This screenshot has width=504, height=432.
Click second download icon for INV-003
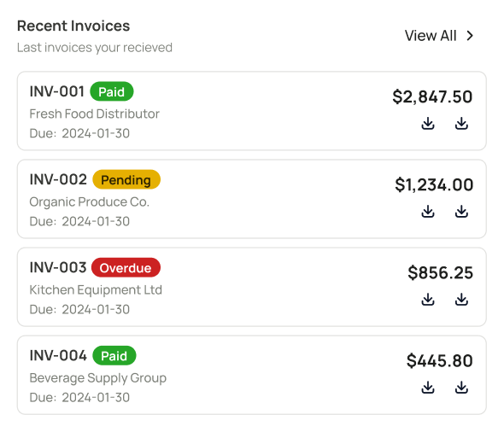[461, 300]
